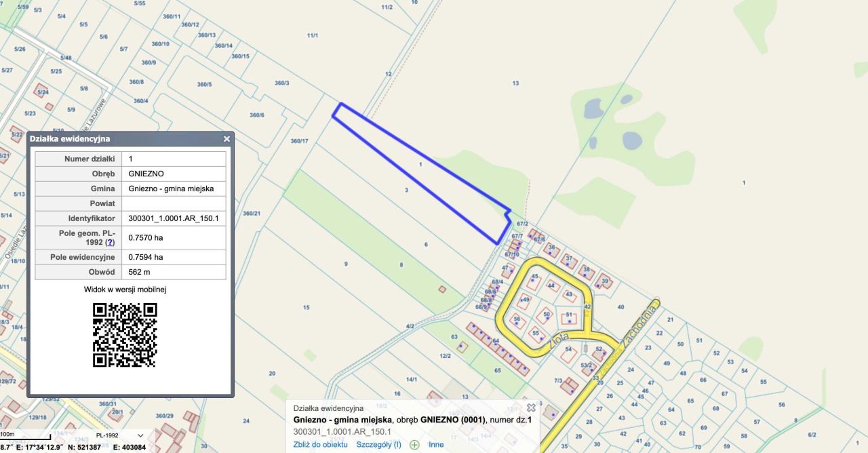Click parcel label 4/2 on the map
The width and height of the screenshot is (868, 453).
point(410,326)
